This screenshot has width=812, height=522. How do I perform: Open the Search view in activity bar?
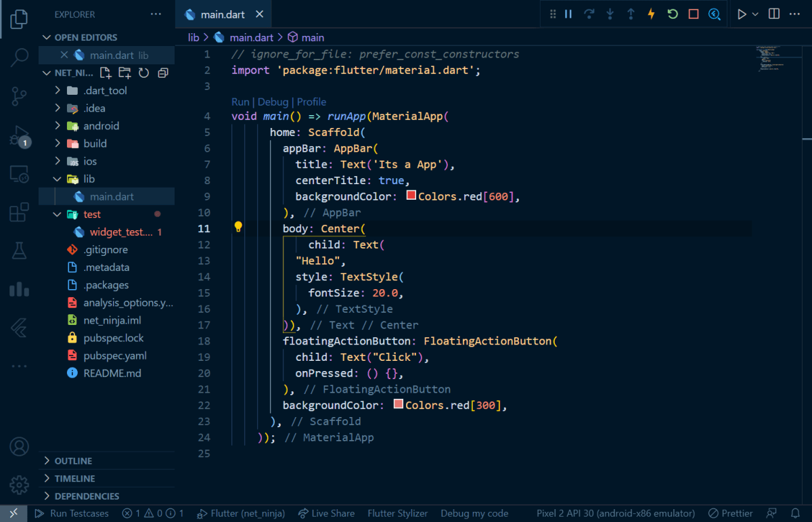point(20,58)
